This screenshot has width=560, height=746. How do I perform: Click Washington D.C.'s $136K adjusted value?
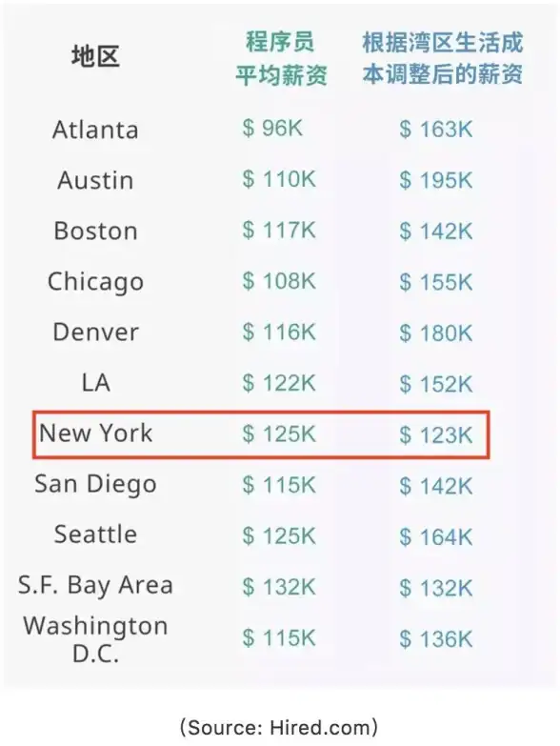[x=436, y=639]
